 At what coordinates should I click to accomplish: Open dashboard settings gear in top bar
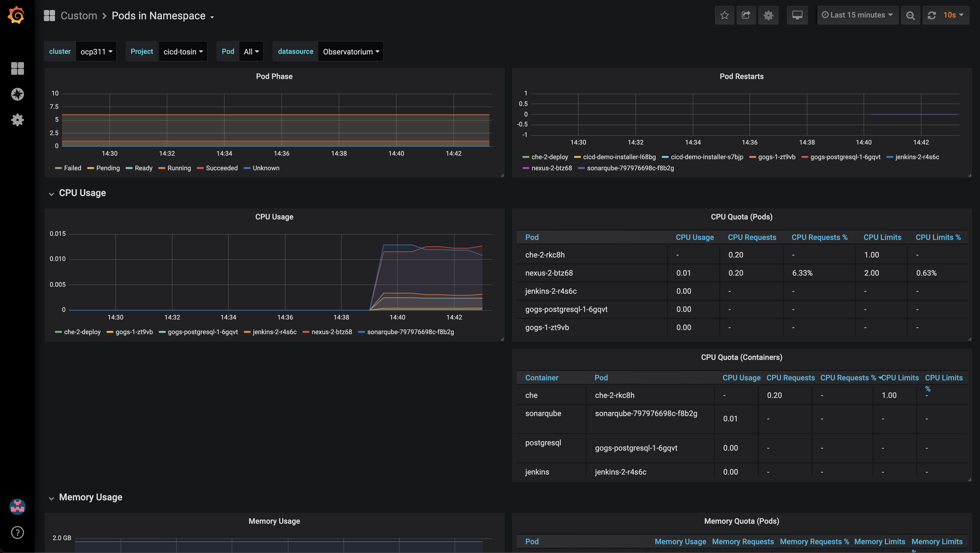[x=768, y=15]
